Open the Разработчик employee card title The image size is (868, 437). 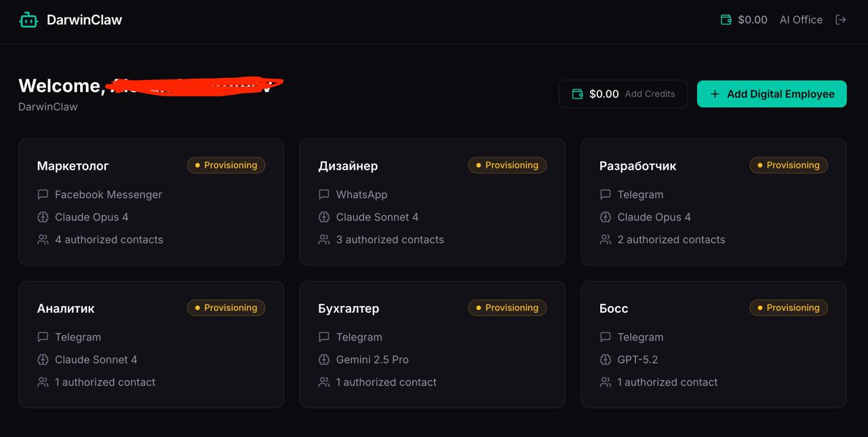click(637, 166)
